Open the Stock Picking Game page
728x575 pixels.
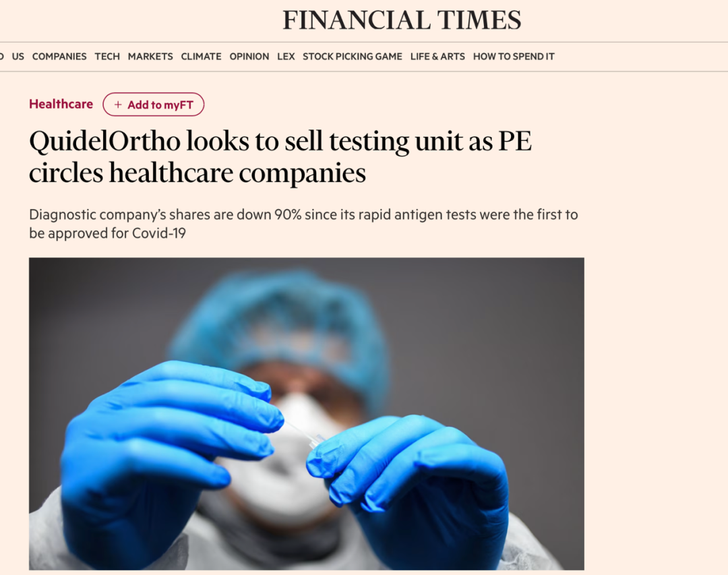(x=353, y=57)
